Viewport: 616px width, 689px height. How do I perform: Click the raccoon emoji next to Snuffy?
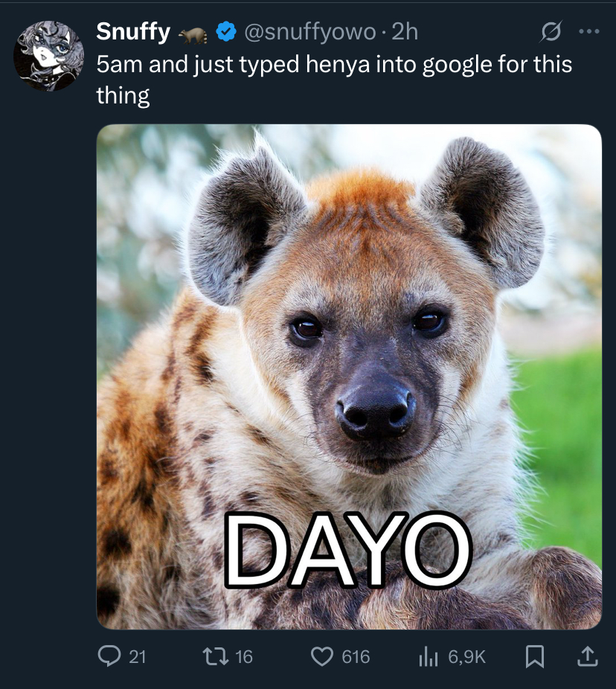[193, 33]
